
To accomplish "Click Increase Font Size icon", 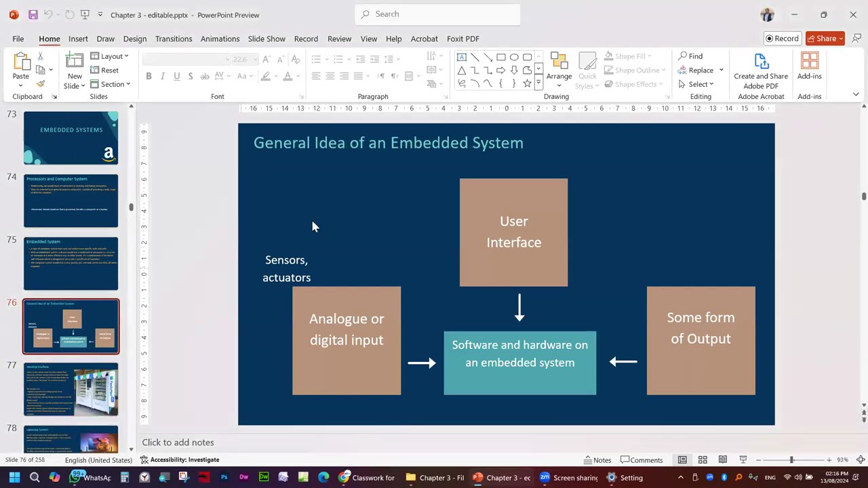I will [x=266, y=59].
